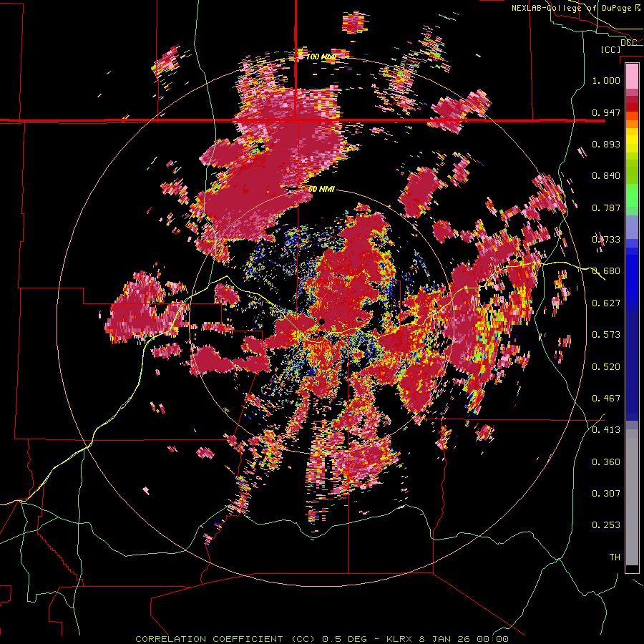Viewport: 644px width, 644px height.
Task: Click the 50 NMI range ring label
Action: click(x=321, y=189)
